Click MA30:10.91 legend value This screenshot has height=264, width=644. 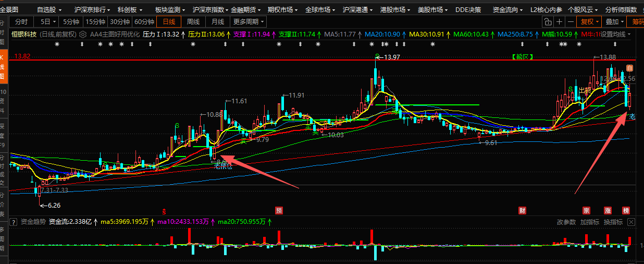(427, 34)
